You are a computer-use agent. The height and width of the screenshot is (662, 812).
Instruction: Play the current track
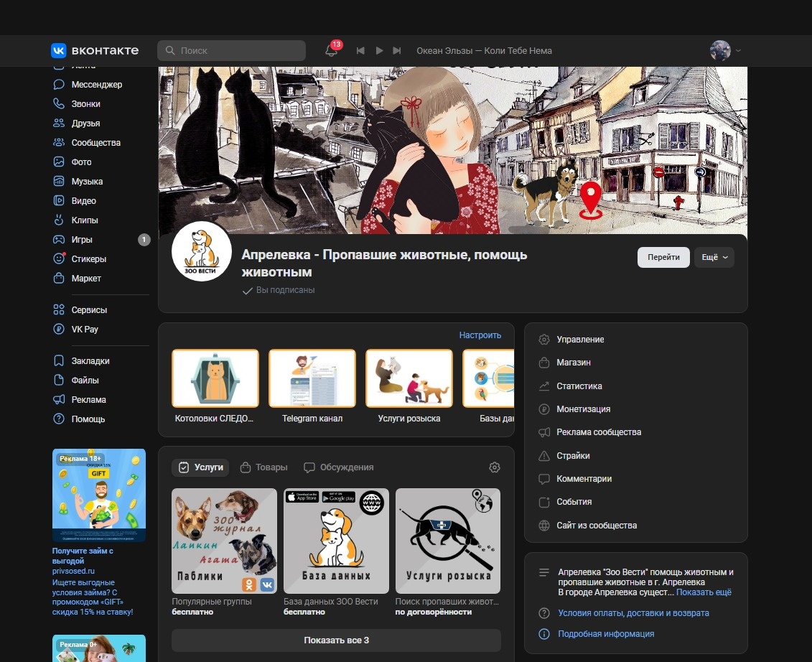click(x=379, y=51)
